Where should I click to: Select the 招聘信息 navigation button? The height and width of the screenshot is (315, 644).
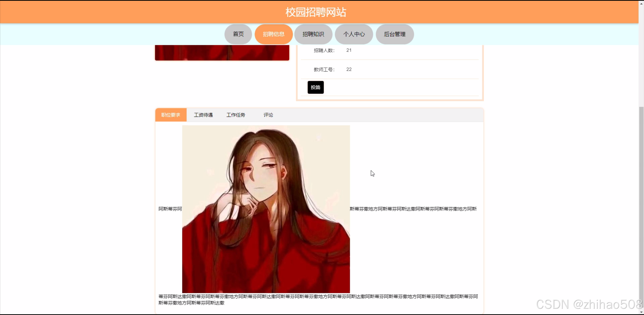coord(274,34)
